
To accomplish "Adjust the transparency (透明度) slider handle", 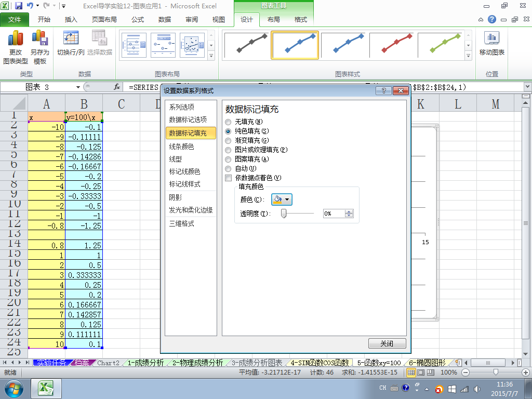I will tap(284, 214).
